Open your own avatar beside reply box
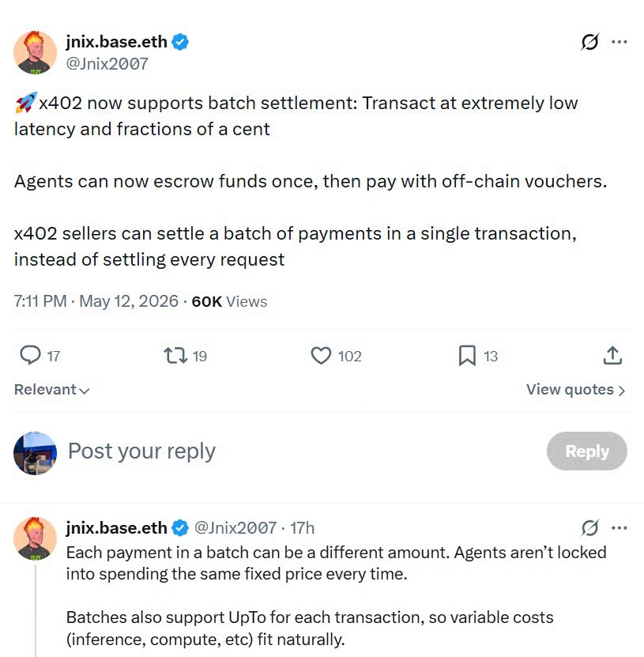This screenshot has width=644, height=657. [x=36, y=453]
